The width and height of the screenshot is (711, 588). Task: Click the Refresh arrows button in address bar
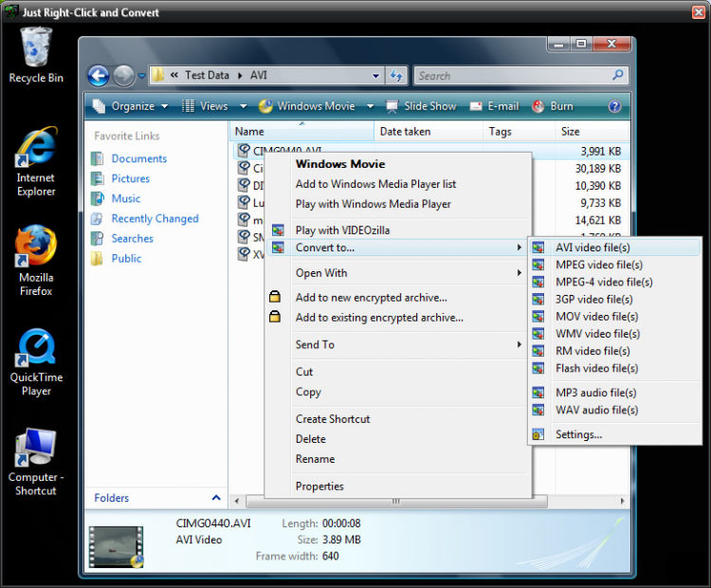(x=396, y=75)
